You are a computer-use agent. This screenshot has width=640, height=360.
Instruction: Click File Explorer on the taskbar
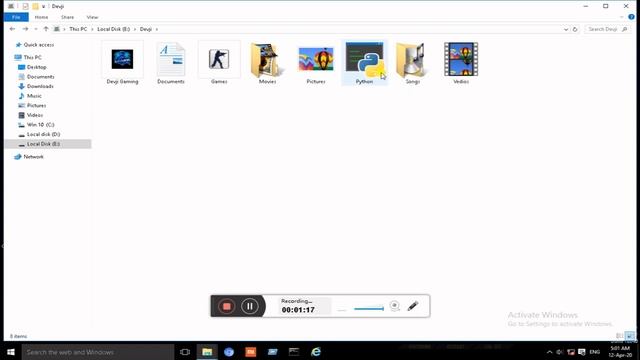pyautogui.click(x=207, y=352)
